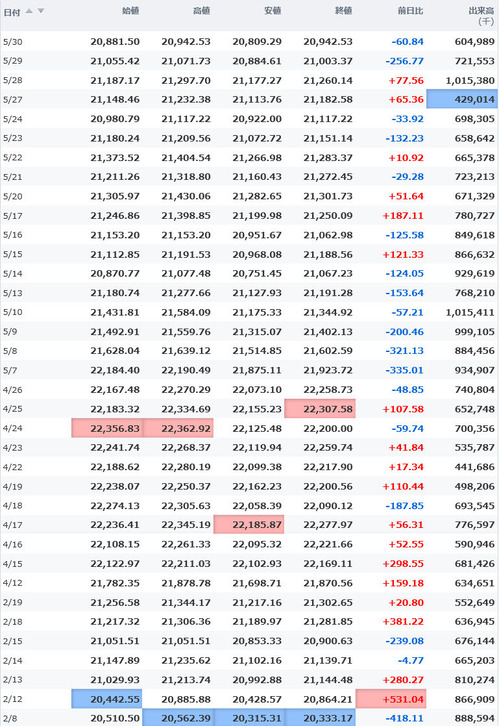Click volume 1,015,411
Screen dimensions: 499x726
coord(470,313)
